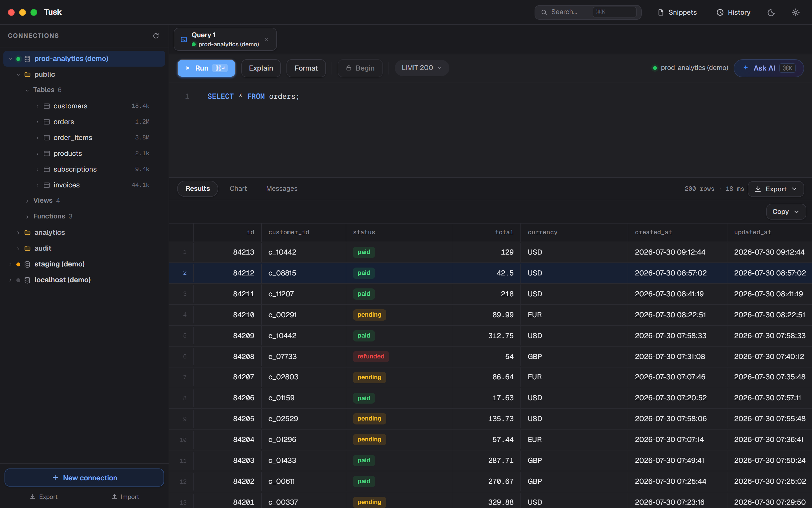Collapse the prod-analytics (demo) connection
Image resolution: width=812 pixels, height=508 pixels.
10,59
